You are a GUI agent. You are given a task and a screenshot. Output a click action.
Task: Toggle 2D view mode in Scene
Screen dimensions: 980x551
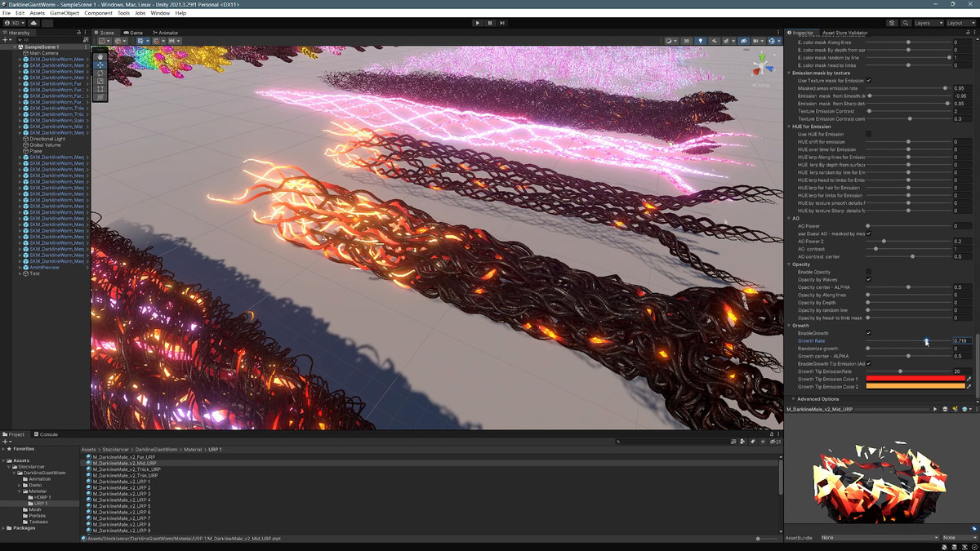pyautogui.click(x=687, y=41)
